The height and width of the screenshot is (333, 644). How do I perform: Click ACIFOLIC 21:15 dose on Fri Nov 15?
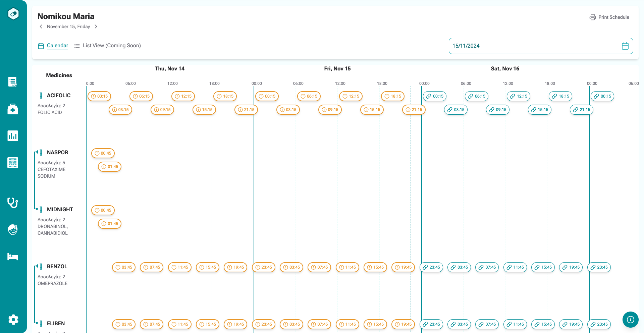click(x=414, y=110)
